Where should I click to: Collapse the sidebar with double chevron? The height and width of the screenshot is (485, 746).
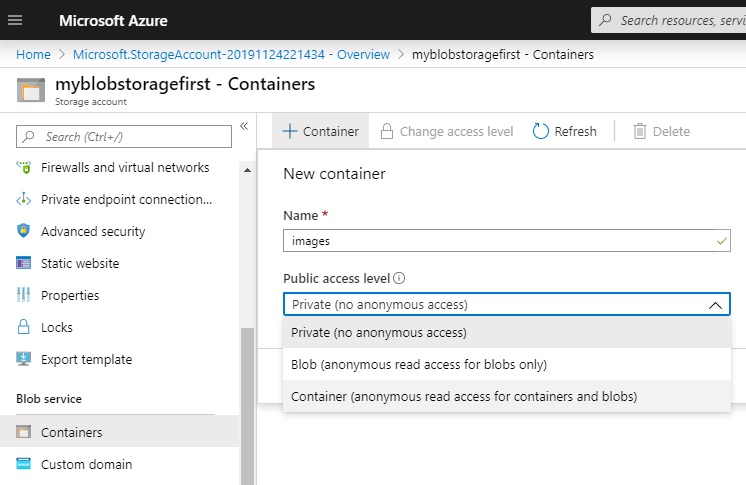[x=244, y=126]
